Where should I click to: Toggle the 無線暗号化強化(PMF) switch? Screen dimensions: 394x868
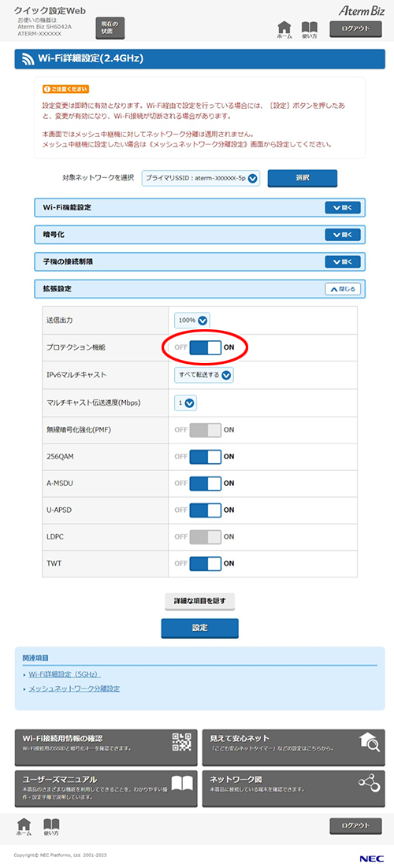point(205,429)
